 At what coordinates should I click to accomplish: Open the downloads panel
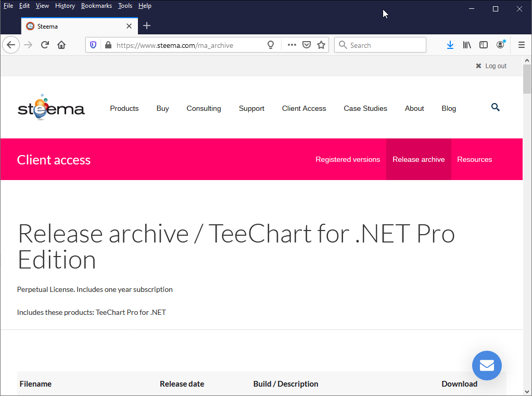coord(450,45)
